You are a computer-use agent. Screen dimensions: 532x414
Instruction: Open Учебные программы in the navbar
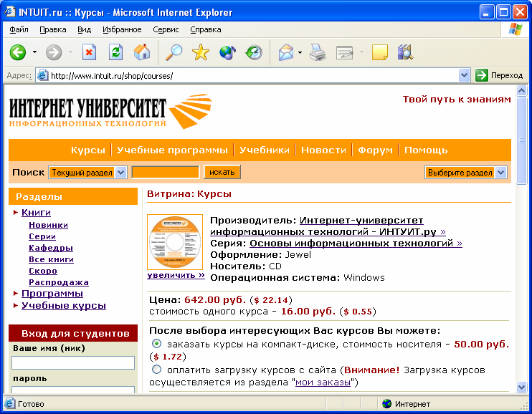click(x=172, y=150)
